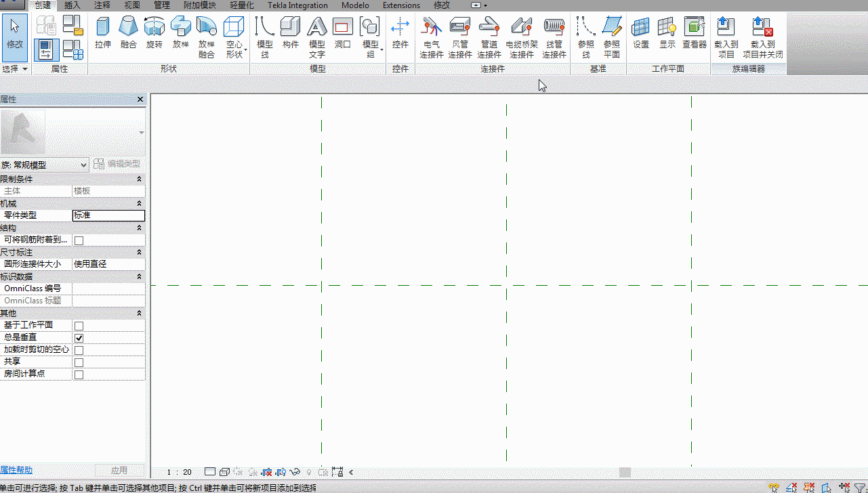Add a 管道连接件 pipe connector
Image resolution: width=868 pixels, height=493 pixels.
tap(489, 37)
